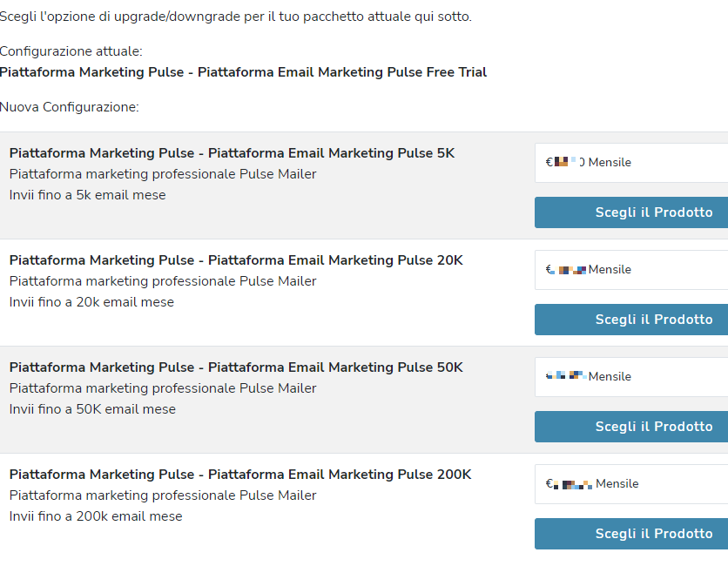The width and height of the screenshot is (728, 566).
Task: Select the Pulse 50K product button
Action: coord(631,426)
